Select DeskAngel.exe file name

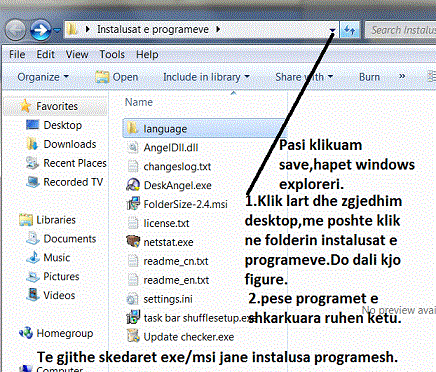coord(177,185)
